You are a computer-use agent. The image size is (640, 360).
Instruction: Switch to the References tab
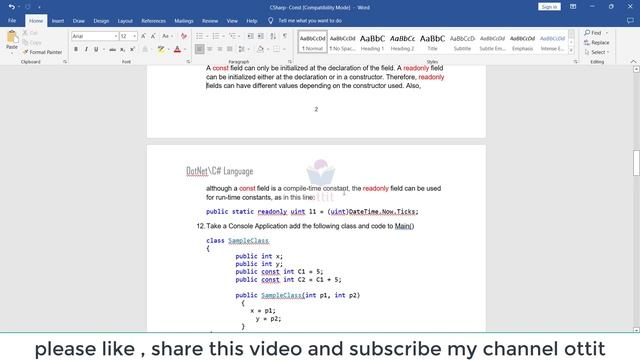pos(153,21)
